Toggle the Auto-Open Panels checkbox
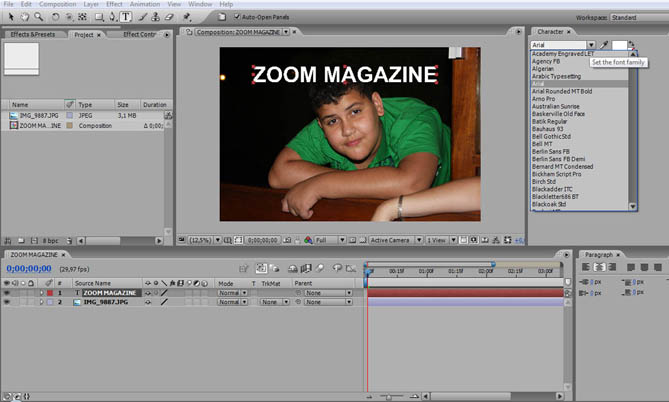Image resolution: width=669 pixels, height=402 pixels. click(236, 17)
